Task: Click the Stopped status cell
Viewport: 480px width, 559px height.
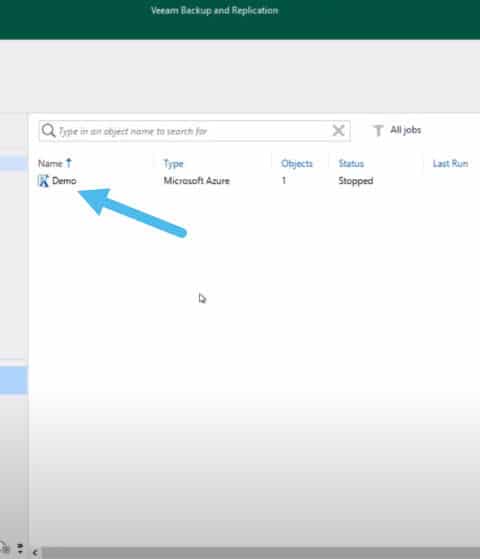Action: point(356,181)
